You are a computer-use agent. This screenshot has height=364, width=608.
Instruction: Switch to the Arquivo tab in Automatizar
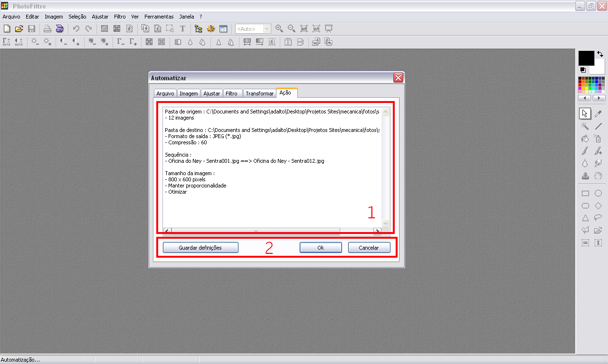point(165,93)
